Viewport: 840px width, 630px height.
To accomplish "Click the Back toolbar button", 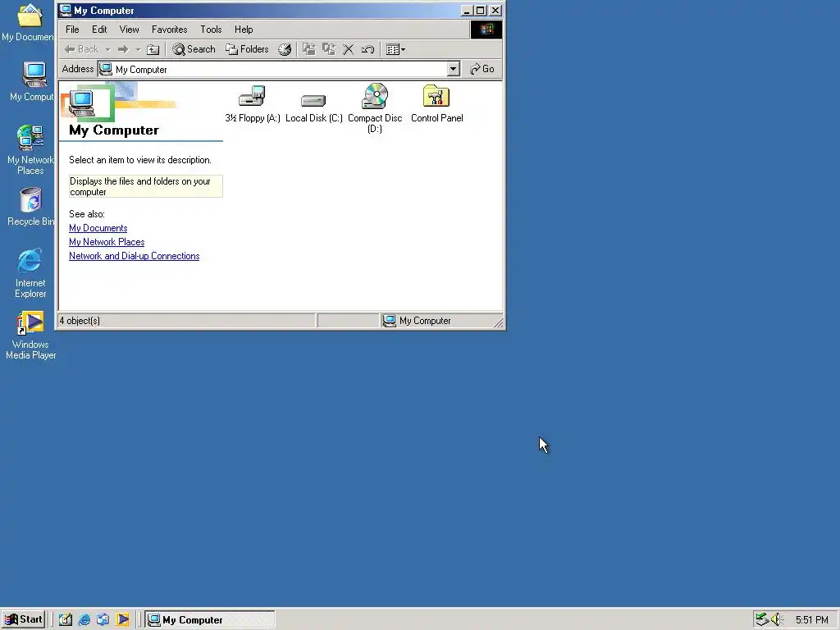I will [81, 49].
